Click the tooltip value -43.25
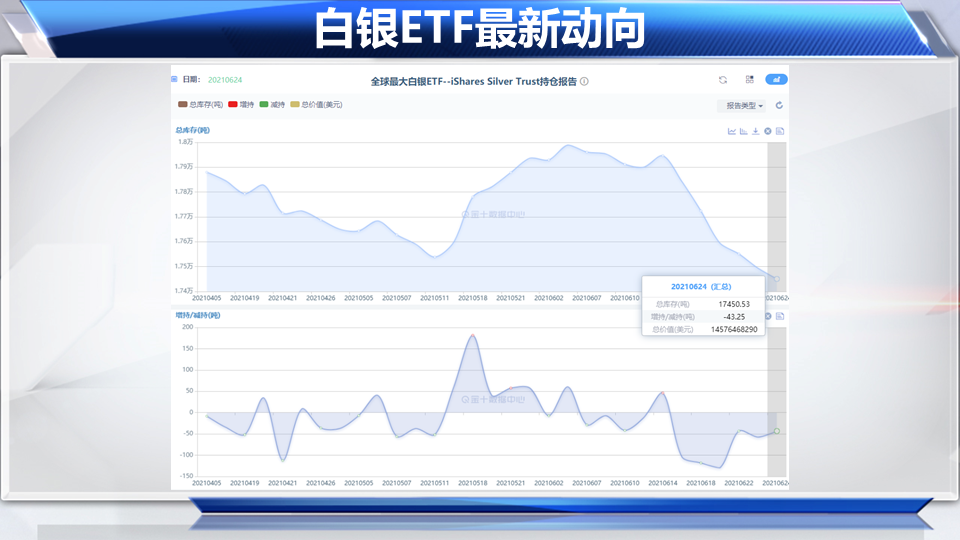 pyautogui.click(x=734, y=317)
